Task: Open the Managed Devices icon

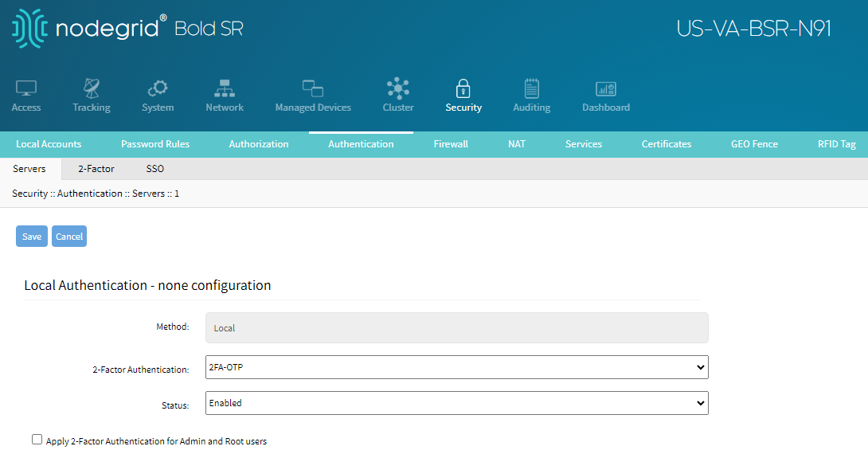Action: coord(313,88)
